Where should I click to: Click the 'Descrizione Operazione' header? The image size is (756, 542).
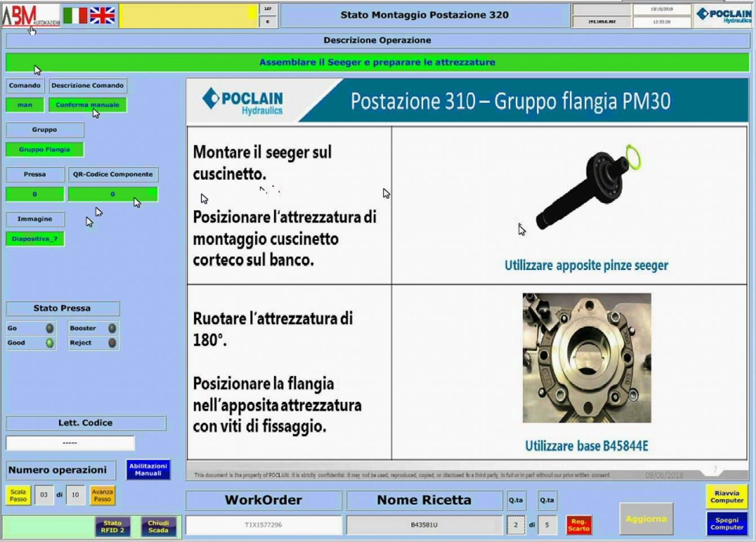(377, 40)
